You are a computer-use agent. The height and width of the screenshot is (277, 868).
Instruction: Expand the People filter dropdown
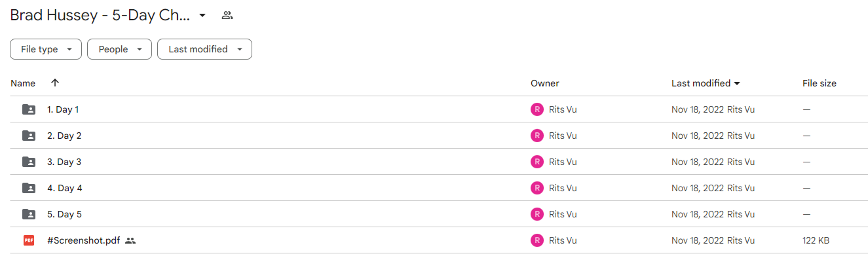point(119,49)
